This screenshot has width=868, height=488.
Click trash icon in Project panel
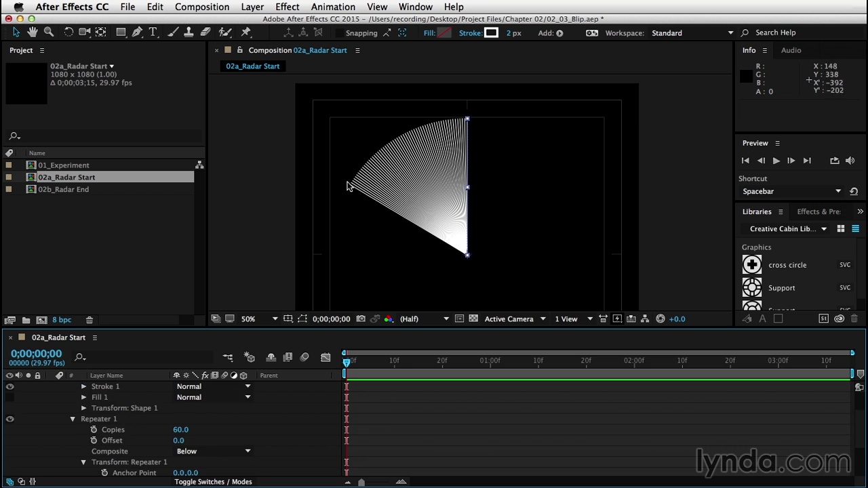pyautogui.click(x=89, y=320)
